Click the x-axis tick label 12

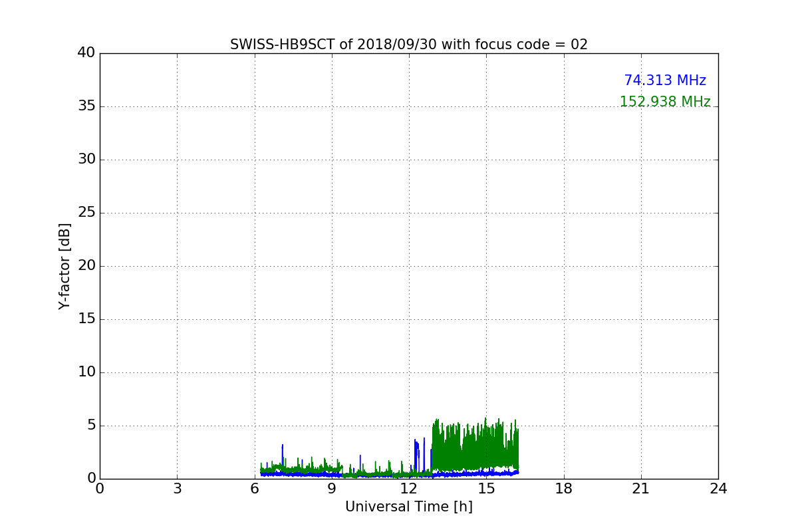pyautogui.click(x=409, y=489)
